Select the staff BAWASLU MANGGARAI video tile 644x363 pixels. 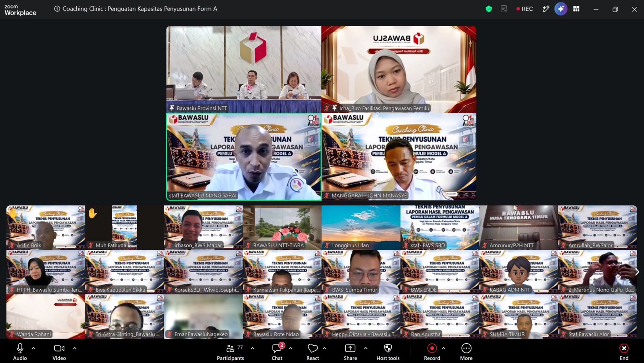(244, 157)
